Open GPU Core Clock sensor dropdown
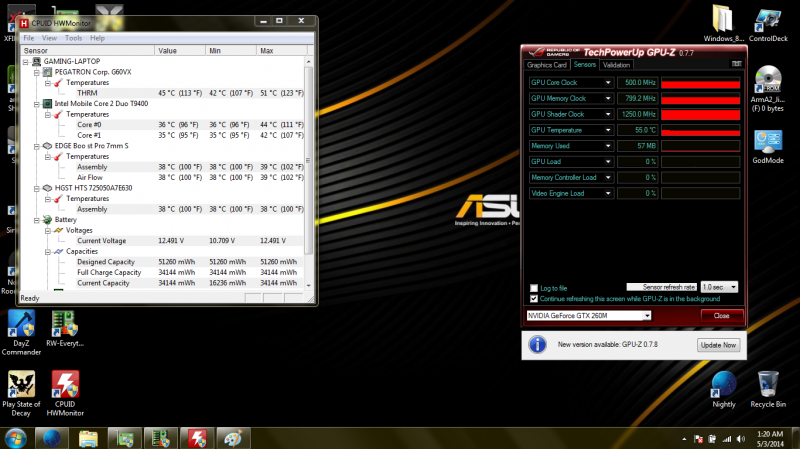Screen dimensions: 800x449 click(608, 83)
